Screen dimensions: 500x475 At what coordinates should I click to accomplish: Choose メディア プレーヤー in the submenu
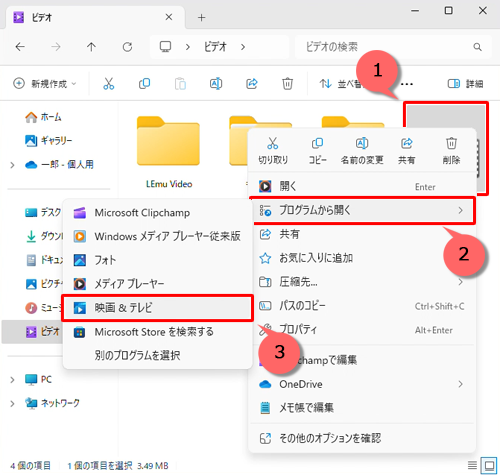pyautogui.click(x=157, y=284)
